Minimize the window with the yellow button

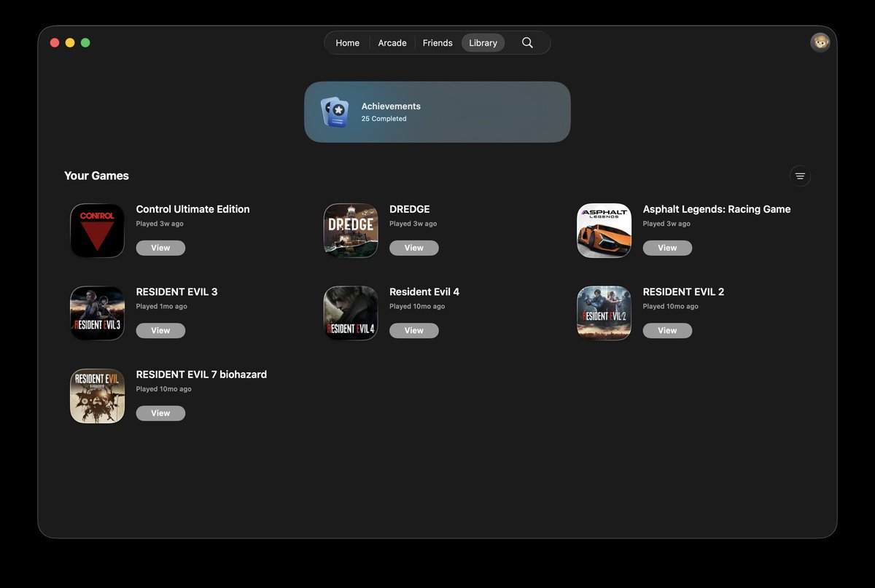coord(70,43)
